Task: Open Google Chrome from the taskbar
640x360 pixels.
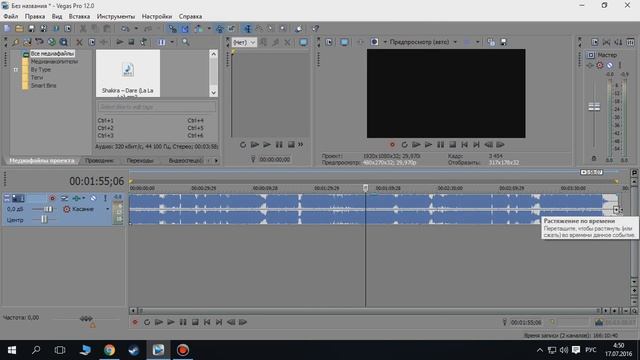Action: point(109,350)
